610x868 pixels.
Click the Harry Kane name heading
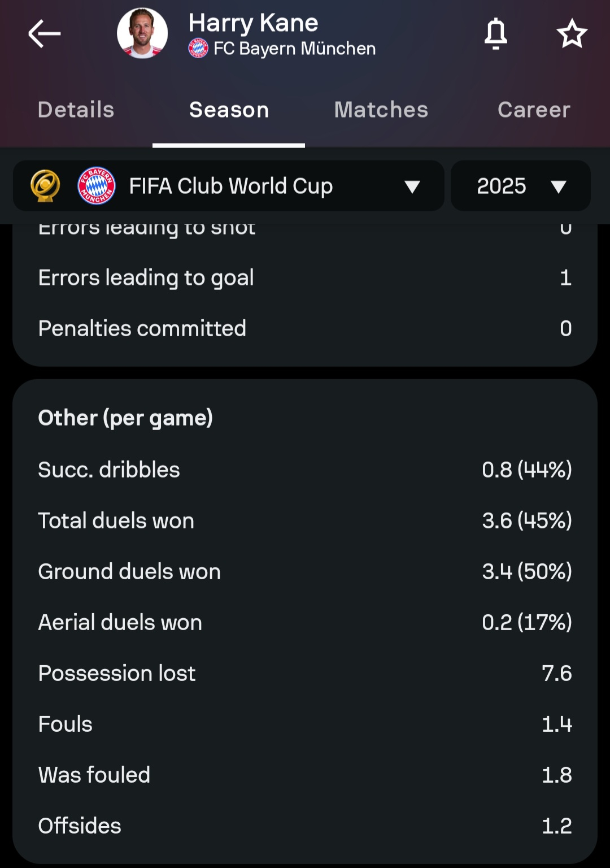click(x=253, y=23)
